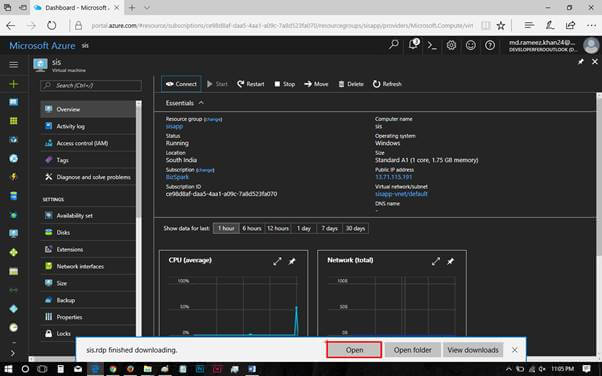Screen dimensions: 602x376
Task: Show data for last 6 hours
Action: click(x=251, y=228)
